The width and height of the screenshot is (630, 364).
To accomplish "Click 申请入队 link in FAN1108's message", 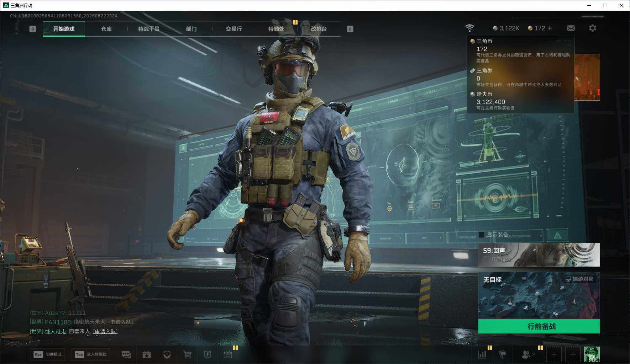I will pos(121,322).
